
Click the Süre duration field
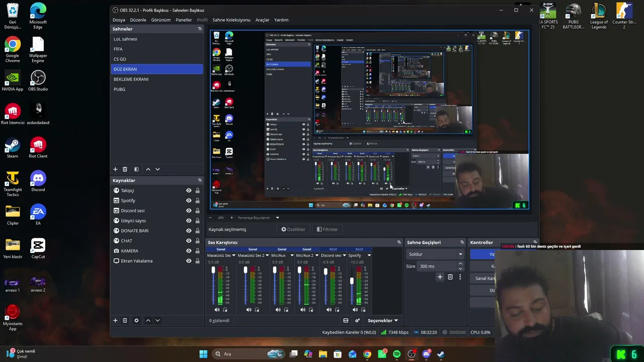tap(440, 266)
